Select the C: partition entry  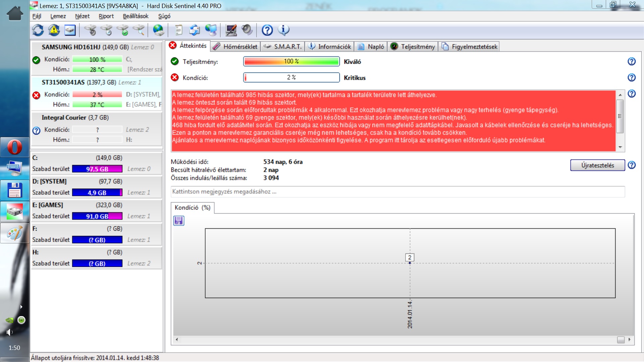(x=97, y=163)
